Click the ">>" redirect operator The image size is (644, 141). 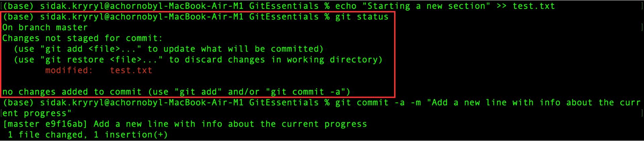click(x=501, y=6)
